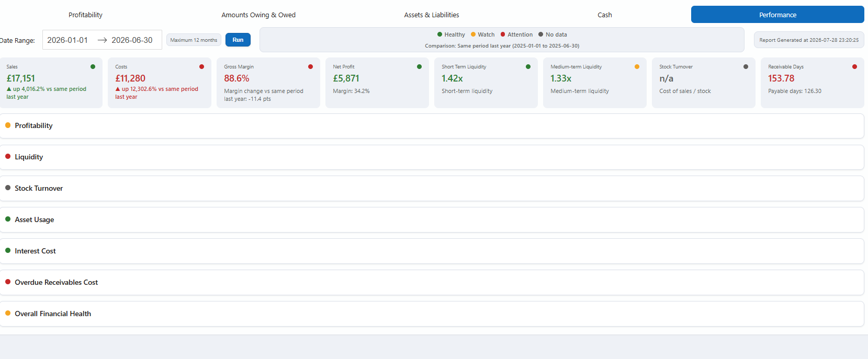This screenshot has width=868, height=359.
Task: Click the Short Term Liquidity value 1.42x
Action: click(x=452, y=78)
